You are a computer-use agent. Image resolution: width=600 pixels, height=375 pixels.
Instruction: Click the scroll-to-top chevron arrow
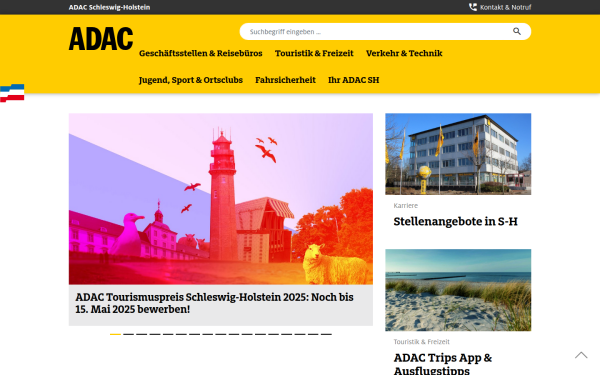tap(581, 355)
